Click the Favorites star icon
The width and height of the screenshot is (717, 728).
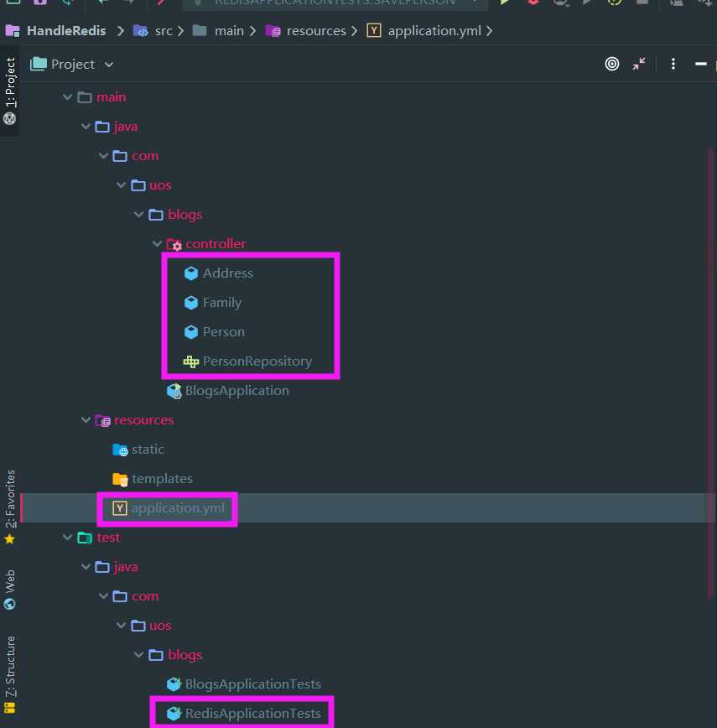point(10,539)
